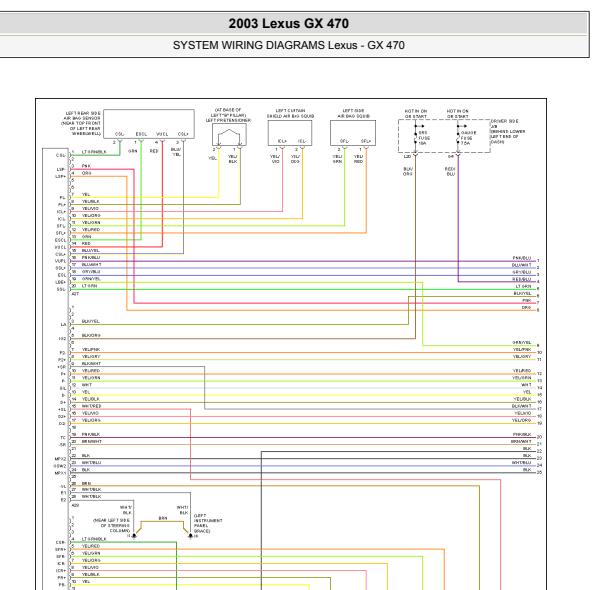Click the LT GRN/BLK wire label at CSR-
The height and width of the screenshot is (590, 601).
(94, 539)
